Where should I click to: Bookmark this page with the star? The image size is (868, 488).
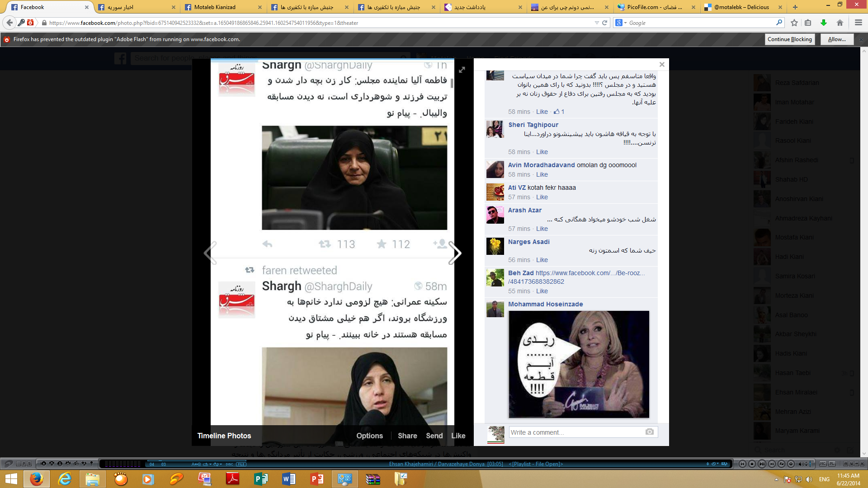[x=794, y=23]
